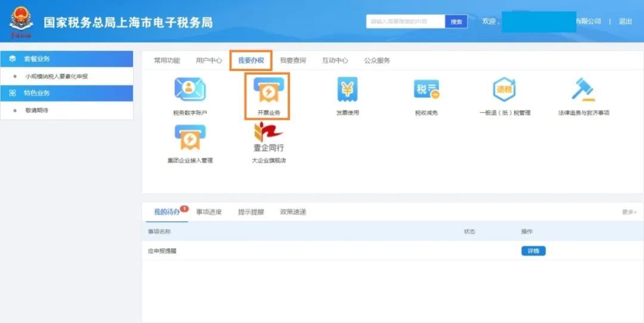This screenshot has width=644, height=323.
Task: Select the 我要查询 tab
Action: point(293,60)
